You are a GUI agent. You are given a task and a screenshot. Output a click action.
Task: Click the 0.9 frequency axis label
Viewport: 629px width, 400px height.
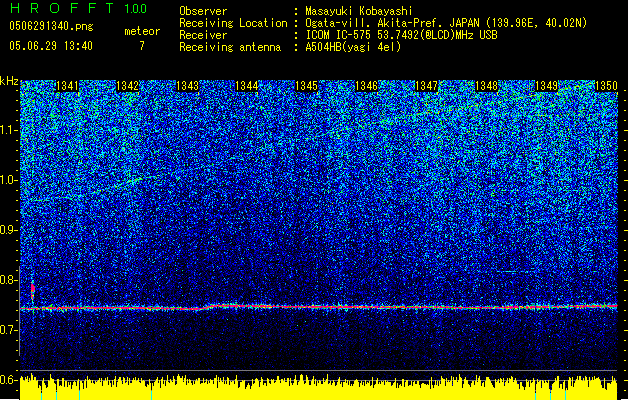click(9, 230)
